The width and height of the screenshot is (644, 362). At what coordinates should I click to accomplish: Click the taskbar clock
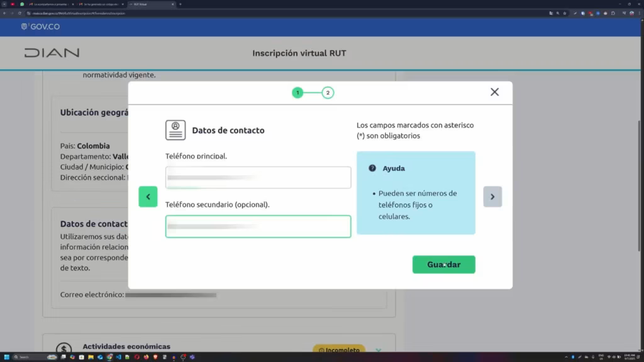629,357
